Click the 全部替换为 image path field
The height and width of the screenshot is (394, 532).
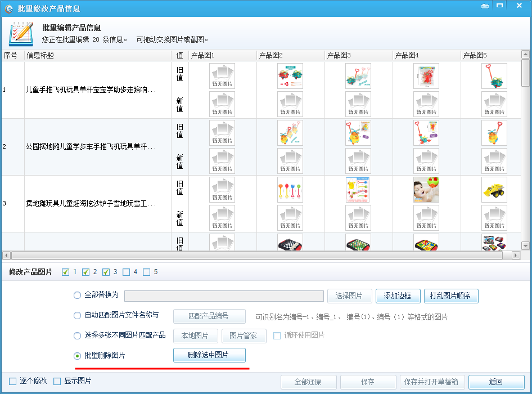point(224,296)
